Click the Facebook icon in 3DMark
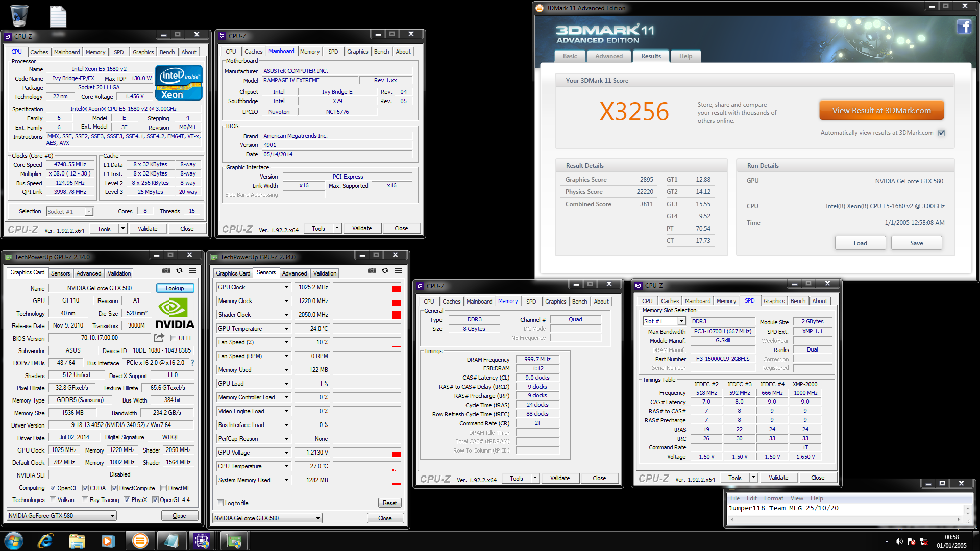Image resolution: width=980 pixels, height=551 pixels. [964, 27]
